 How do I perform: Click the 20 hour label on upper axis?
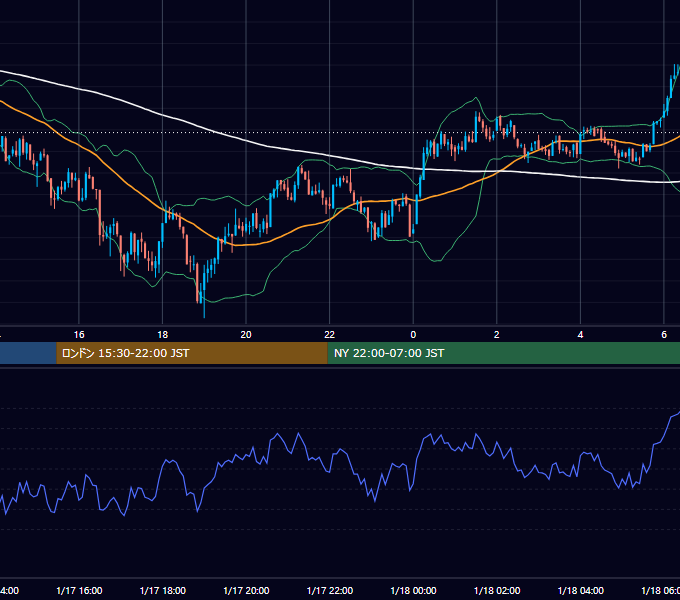click(246, 335)
